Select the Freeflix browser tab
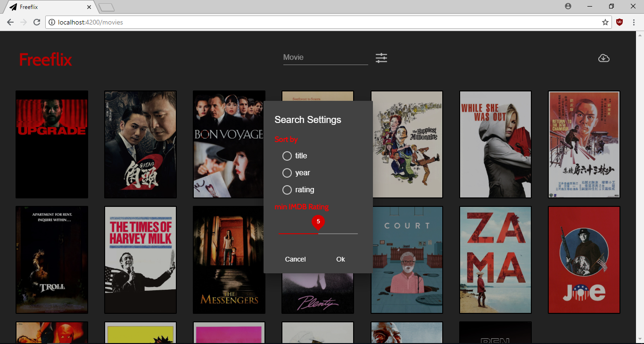Viewport: 644px width, 344px height. [x=50, y=7]
